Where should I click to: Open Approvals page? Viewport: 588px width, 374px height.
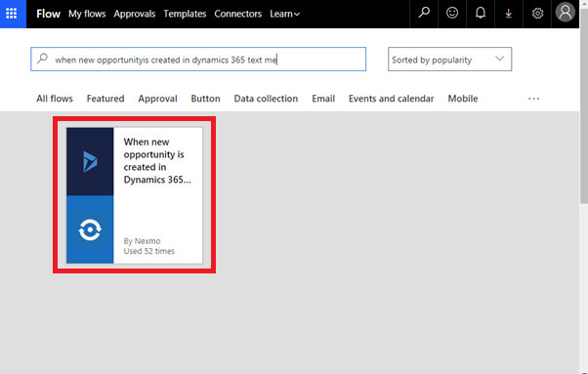[135, 14]
